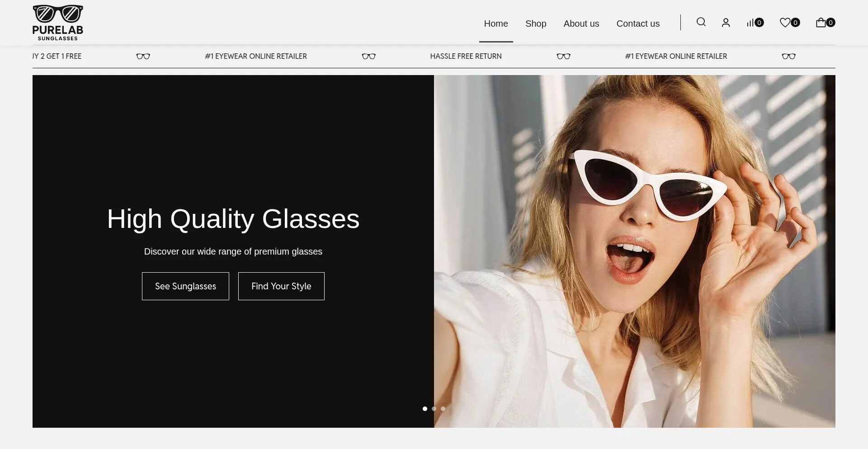
Task: Open the wishlist heart icon
Action: [785, 23]
